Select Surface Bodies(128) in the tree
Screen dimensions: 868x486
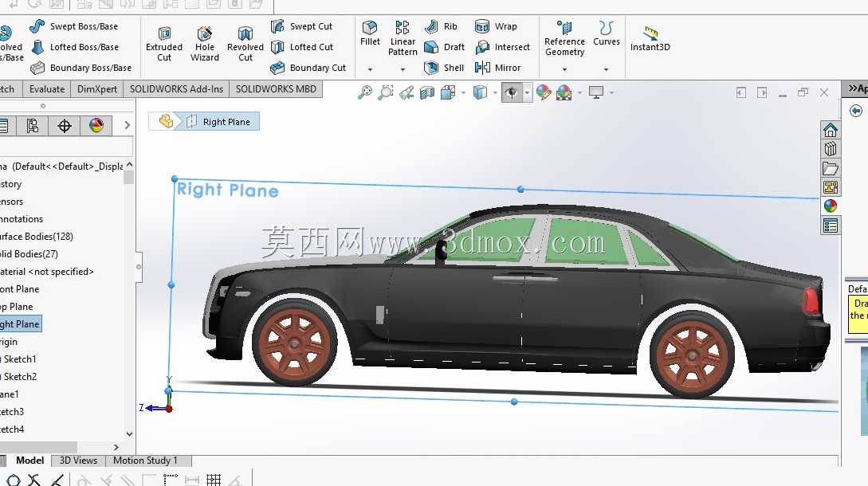click(x=37, y=237)
